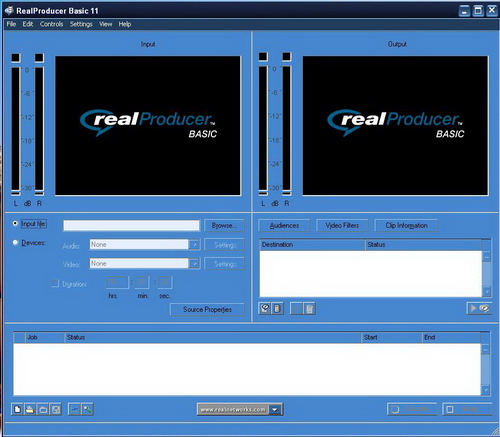The image size is (500, 437).
Task: Toggle the Duration checkbox
Action: pyautogui.click(x=55, y=284)
